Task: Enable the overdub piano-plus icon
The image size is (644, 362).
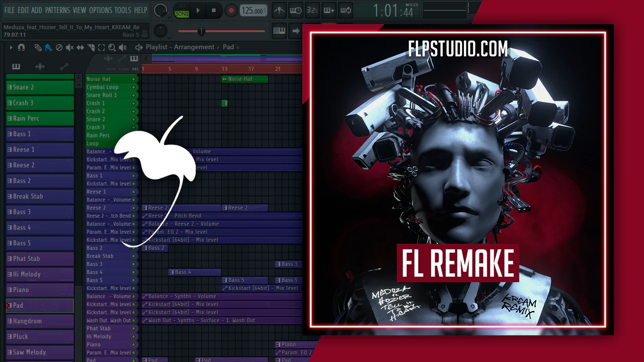Action: pyautogui.click(x=329, y=10)
